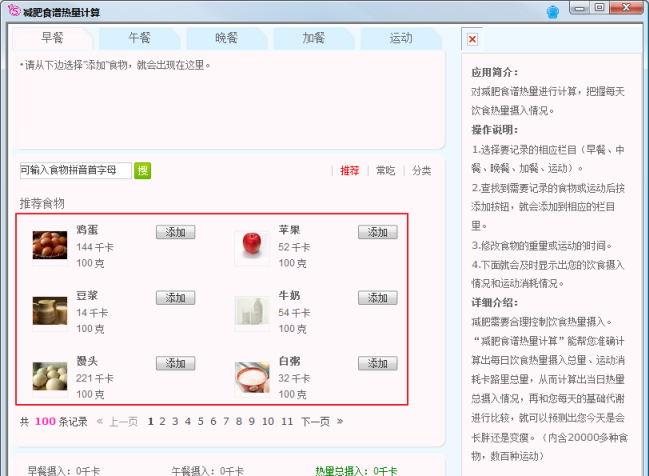This screenshot has height=476, width=649.
Task: Go to results page 7
Action: pyautogui.click(x=226, y=421)
